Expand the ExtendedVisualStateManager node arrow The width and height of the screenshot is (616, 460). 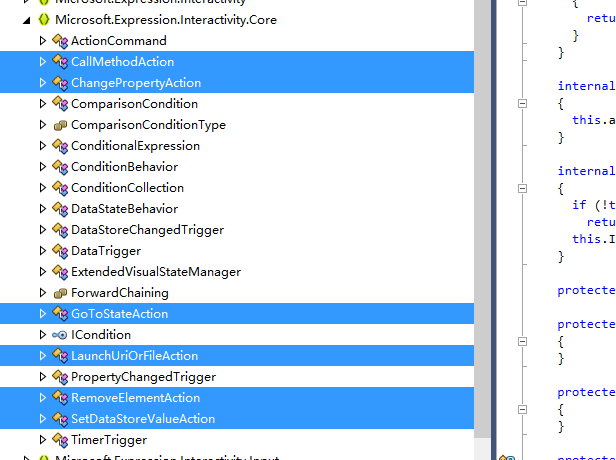43,272
